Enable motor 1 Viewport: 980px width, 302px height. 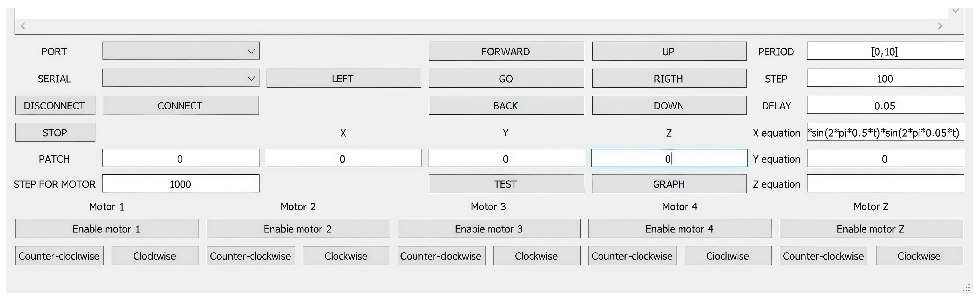(x=107, y=229)
